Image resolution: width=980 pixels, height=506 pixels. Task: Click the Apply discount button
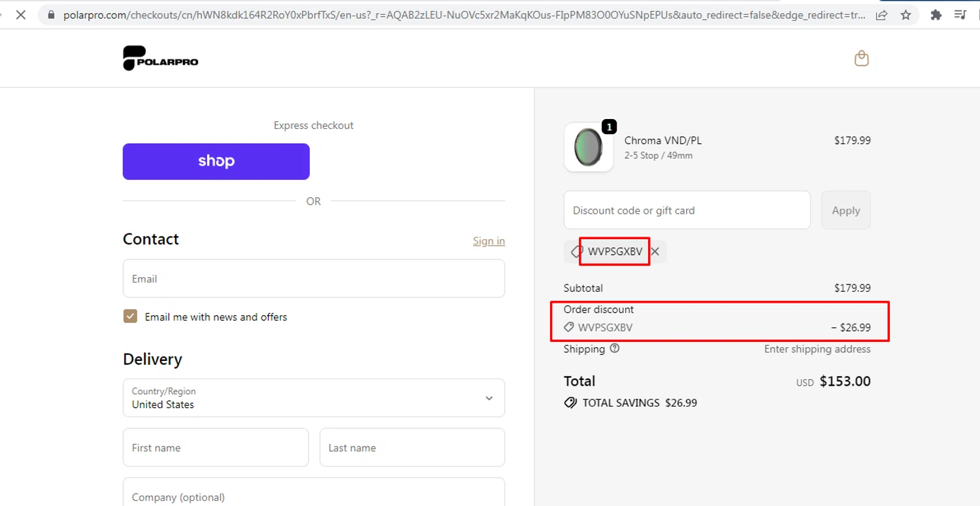click(846, 210)
